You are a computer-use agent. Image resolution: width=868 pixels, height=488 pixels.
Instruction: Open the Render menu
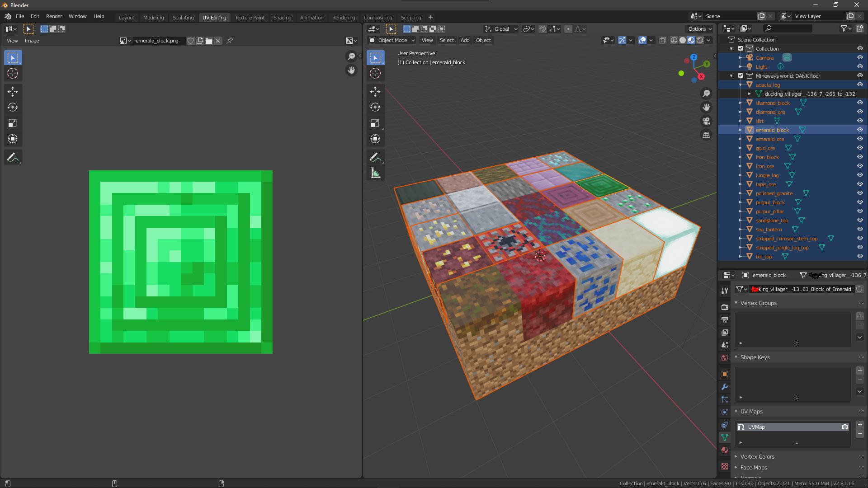pos(54,16)
